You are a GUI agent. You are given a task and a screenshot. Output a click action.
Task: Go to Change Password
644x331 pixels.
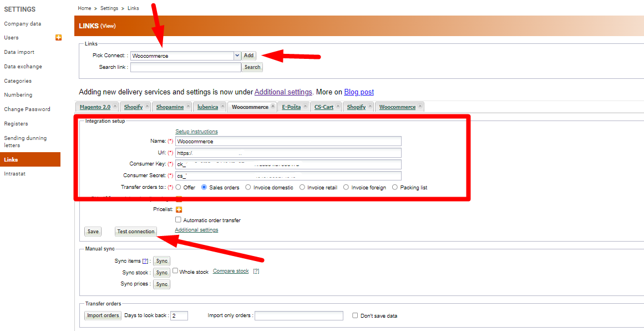click(27, 109)
